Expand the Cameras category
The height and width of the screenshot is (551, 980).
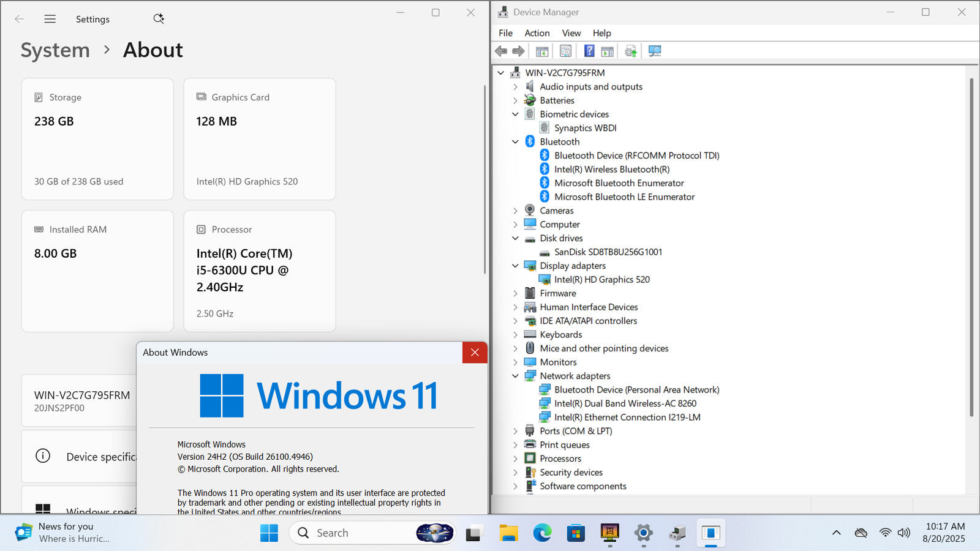click(515, 211)
